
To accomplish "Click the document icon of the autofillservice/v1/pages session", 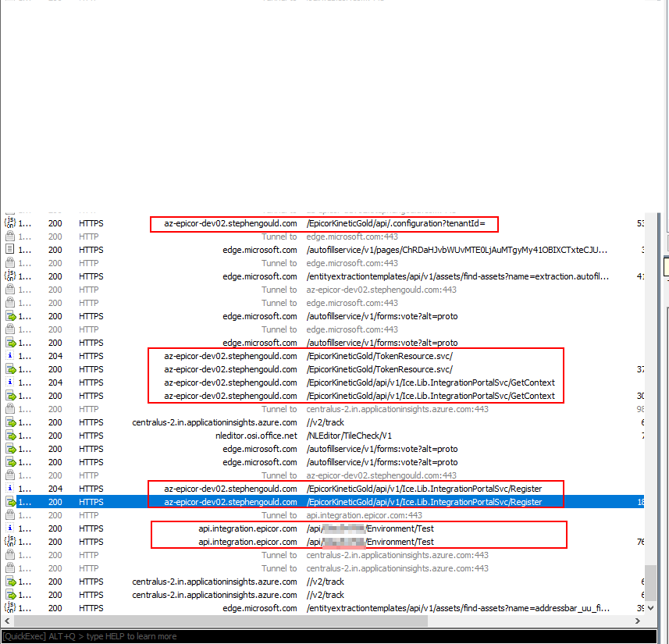I will pos(10,250).
